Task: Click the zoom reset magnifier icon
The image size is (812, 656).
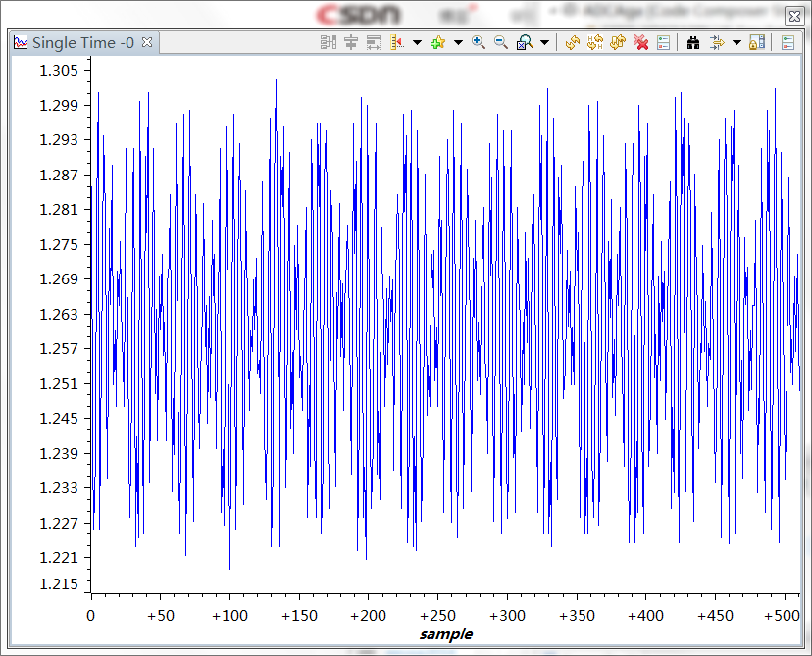Action: 525,42
